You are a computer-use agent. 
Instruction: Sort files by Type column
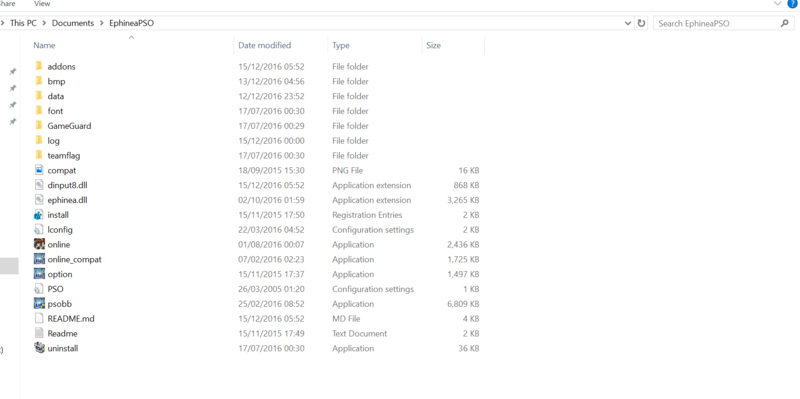[341, 45]
